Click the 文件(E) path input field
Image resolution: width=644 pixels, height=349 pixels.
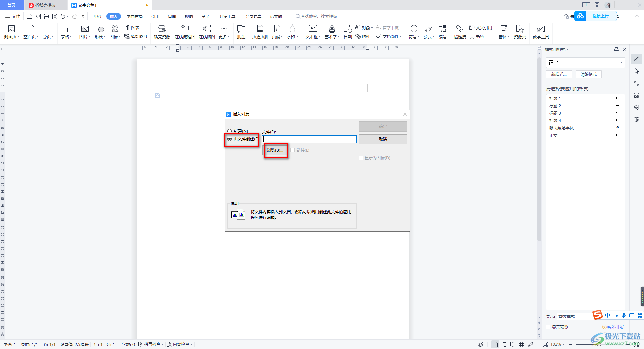point(309,139)
